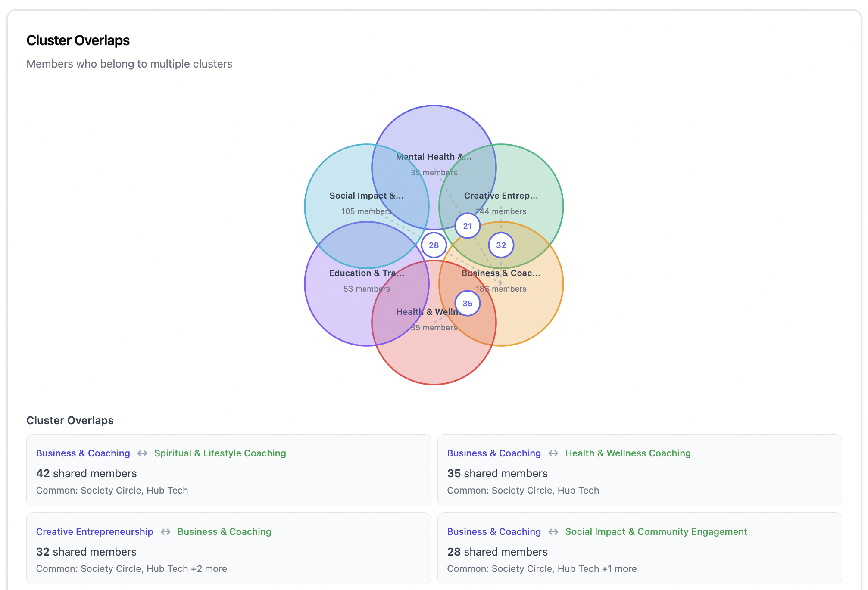The height and width of the screenshot is (590, 868).
Task: Click the overlap badge showing 28
Action: click(434, 245)
